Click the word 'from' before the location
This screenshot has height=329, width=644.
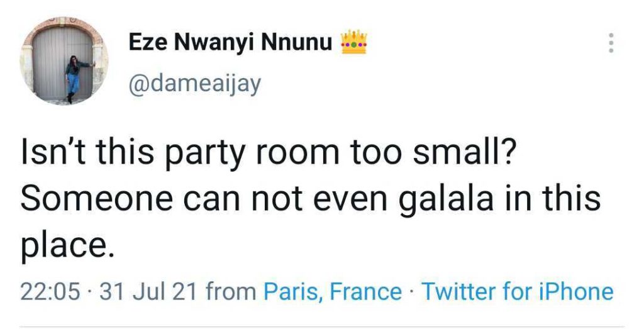click(230, 292)
